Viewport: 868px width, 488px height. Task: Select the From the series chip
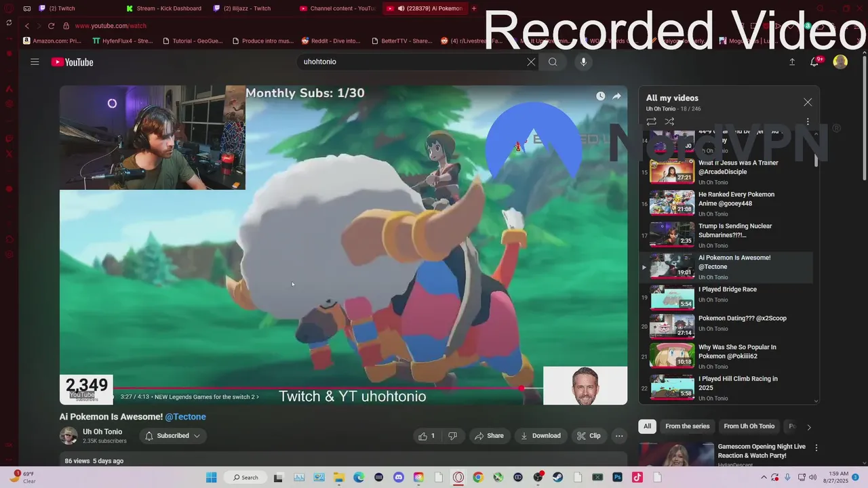pyautogui.click(x=687, y=426)
